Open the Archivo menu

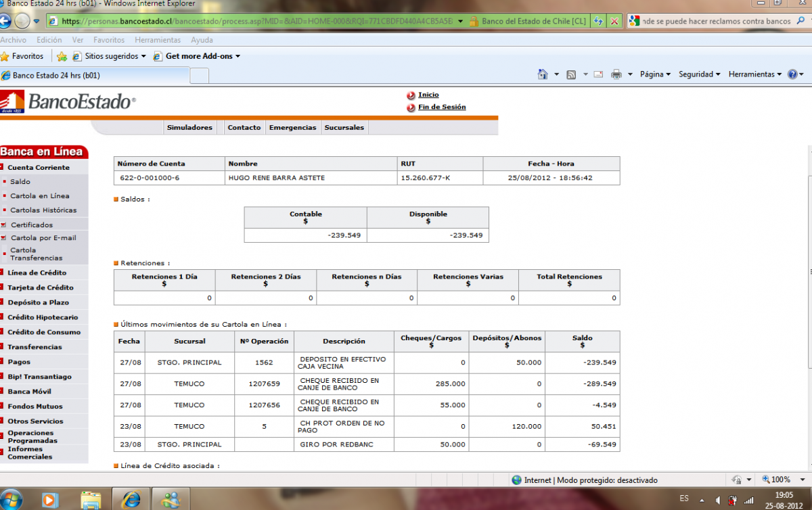(x=14, y=40)
